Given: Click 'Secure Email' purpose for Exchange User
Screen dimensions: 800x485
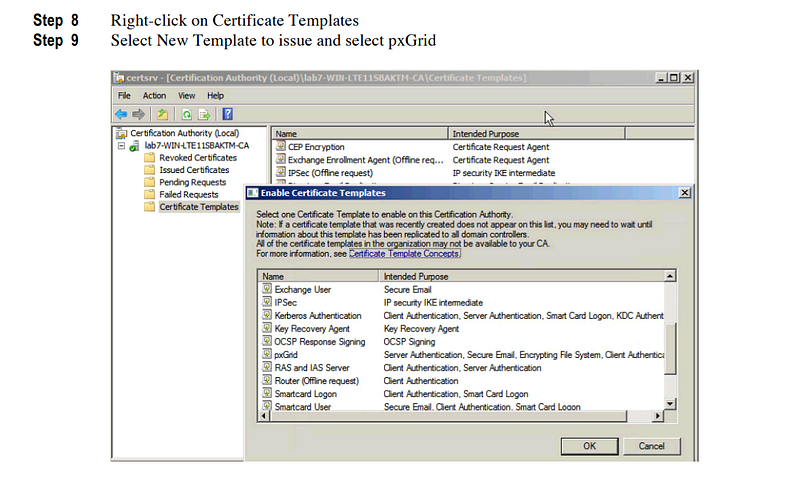Looking at the screenshot, I should click(407, 290).
